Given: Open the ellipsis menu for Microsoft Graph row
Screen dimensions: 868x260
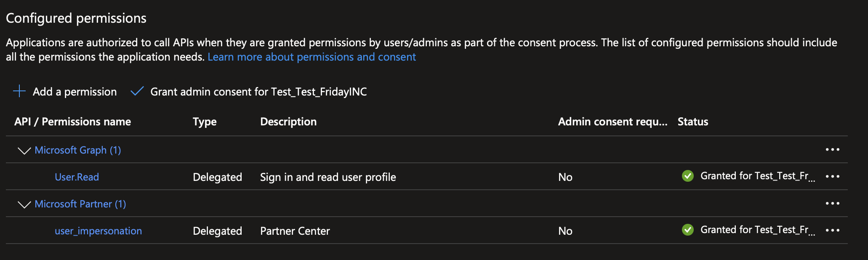Looking at the screenshot, I should pyautogui.click(x=832, y=150).
